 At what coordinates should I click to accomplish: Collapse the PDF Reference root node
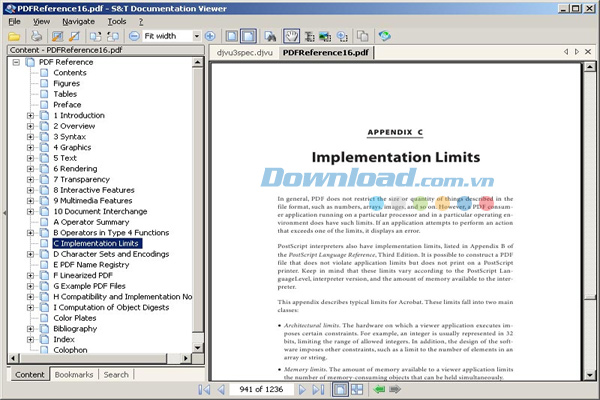coord(16,62)
